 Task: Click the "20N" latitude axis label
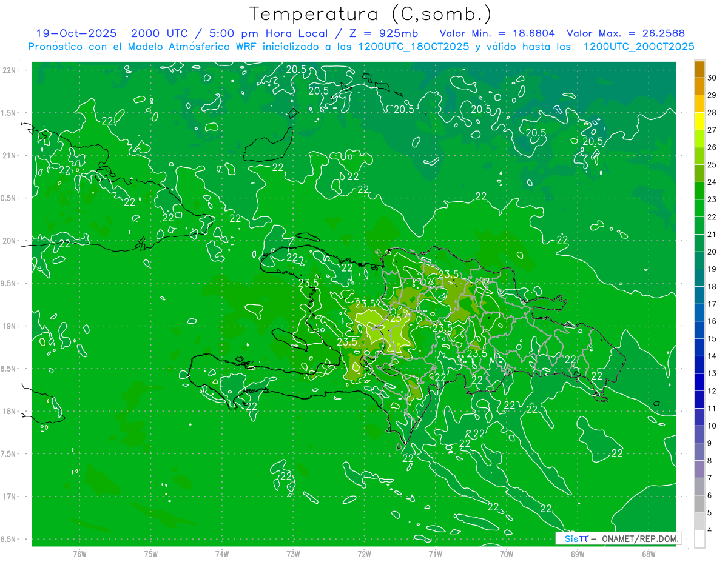point(9,241)
